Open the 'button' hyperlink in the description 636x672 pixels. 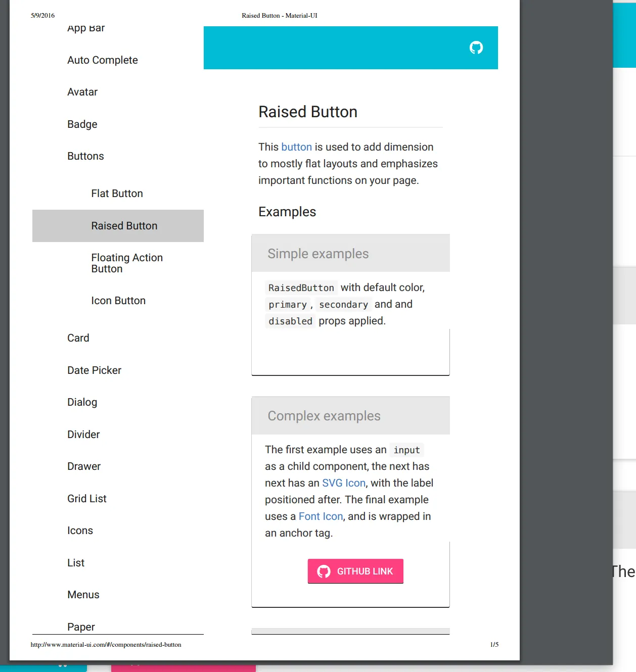[296, 147]
